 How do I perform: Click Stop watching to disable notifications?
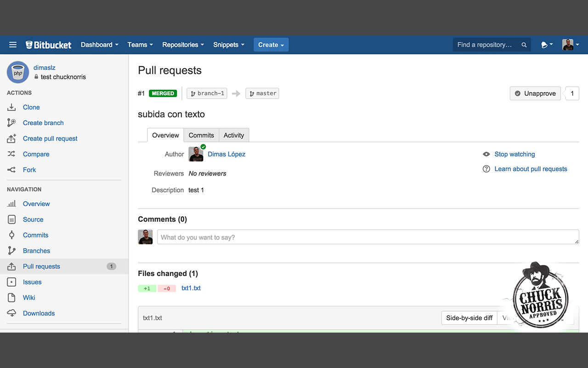514,154
